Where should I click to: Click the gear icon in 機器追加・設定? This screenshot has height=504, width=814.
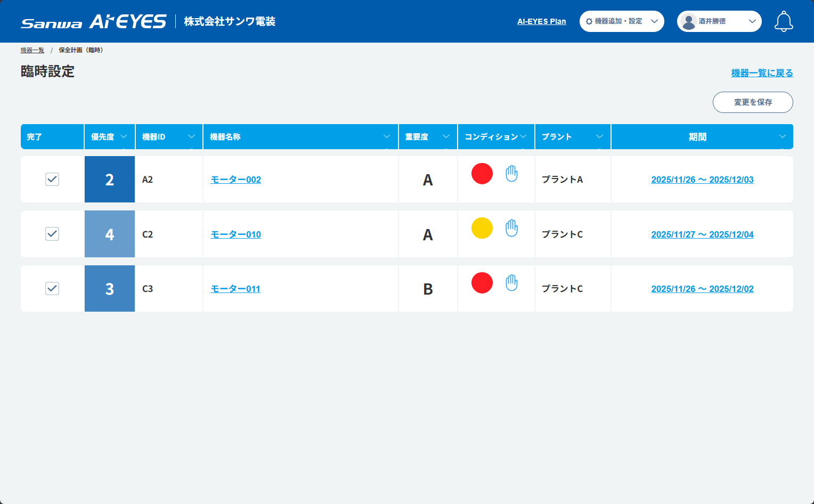pos(588,21)
